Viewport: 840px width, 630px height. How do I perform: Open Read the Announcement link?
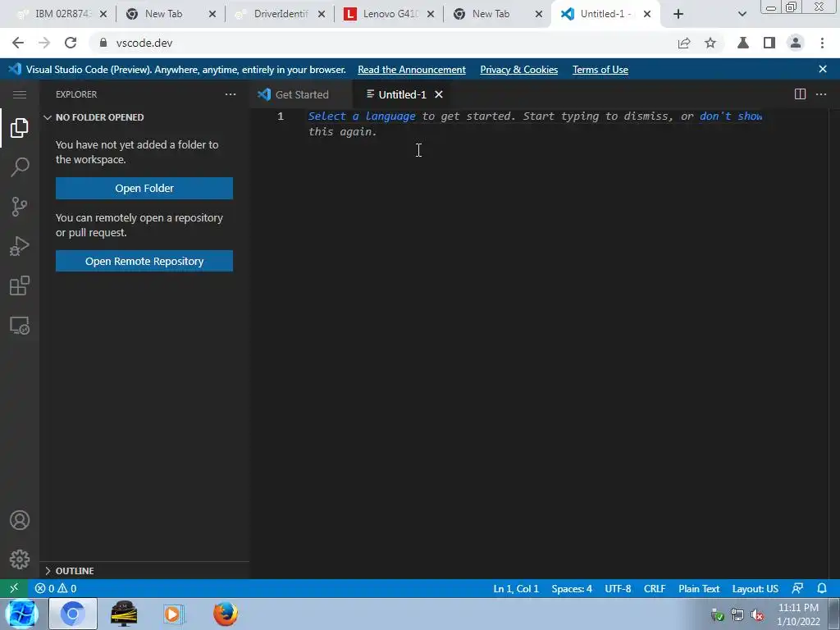[412, 70]
